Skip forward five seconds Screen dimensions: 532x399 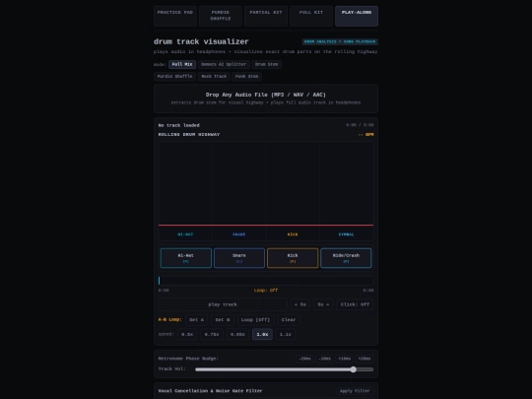pos(323,304)
